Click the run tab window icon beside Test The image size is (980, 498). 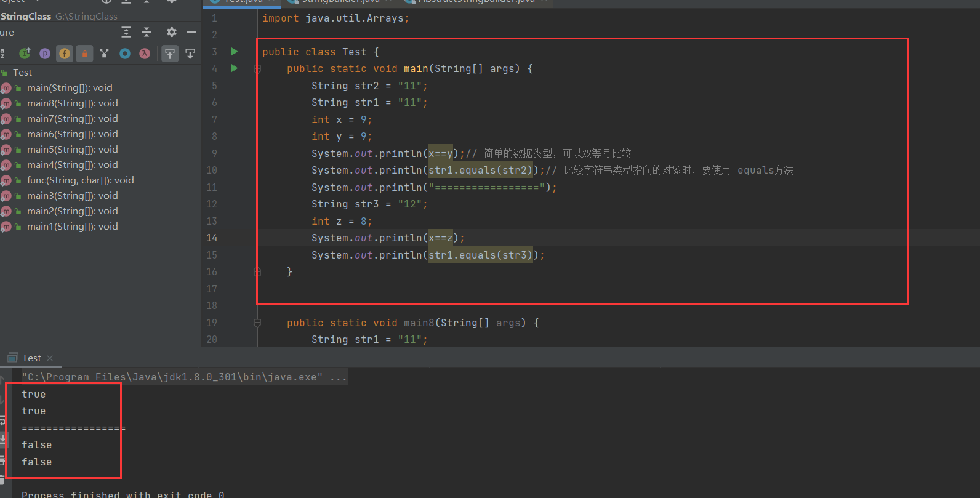tap(12, 358)
